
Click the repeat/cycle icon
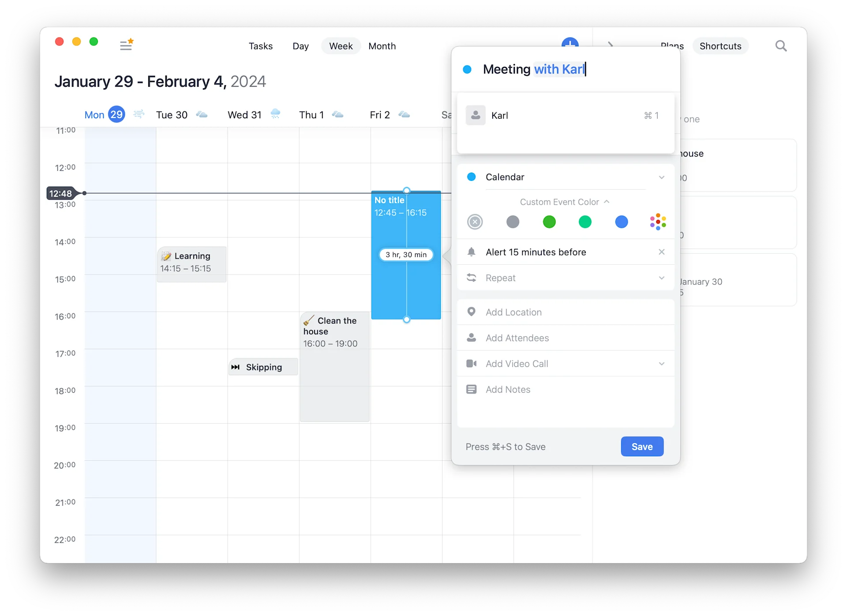[x=472, y=278]
